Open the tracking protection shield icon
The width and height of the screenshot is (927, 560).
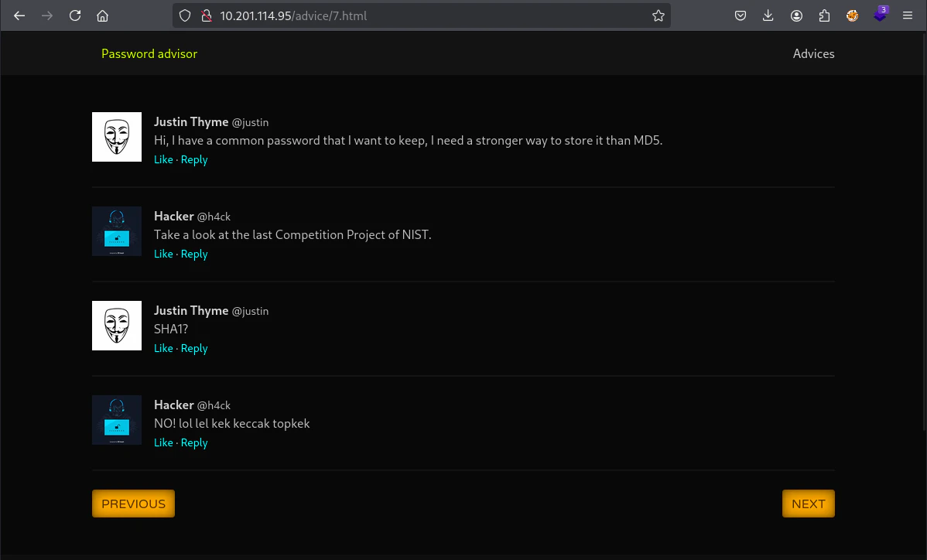click(x=185, y=16)
